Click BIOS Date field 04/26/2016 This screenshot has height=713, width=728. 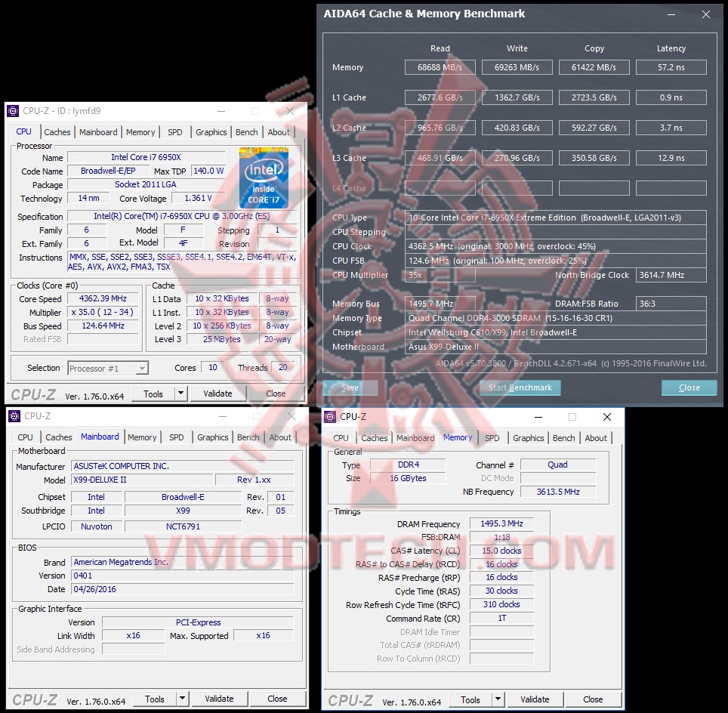coord(183,589)
